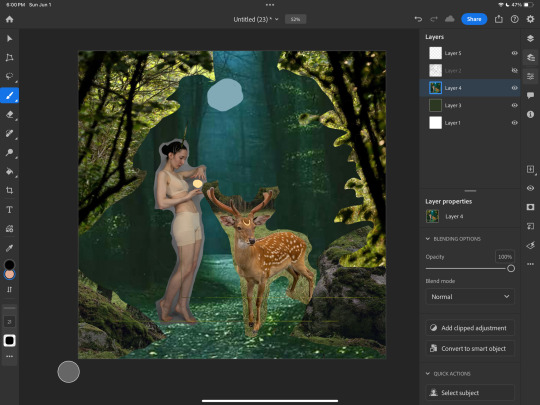Select the Transform tool
This screenshot has height=405, width=540.
10,57
